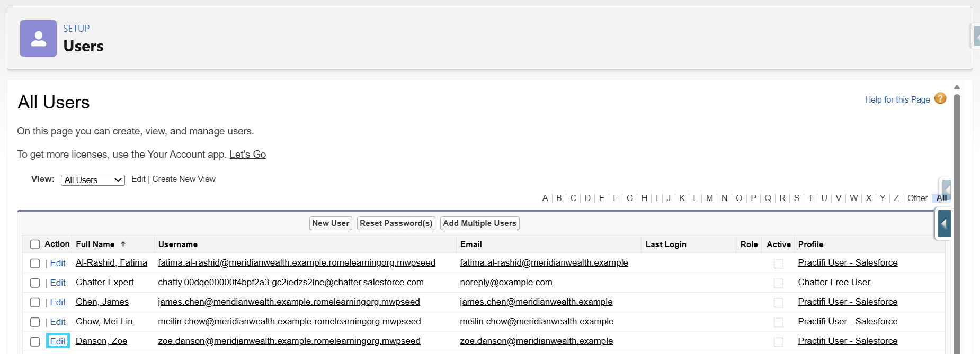Click the New User button
Viewport: 980px width, 354px height.
(331, 223)
